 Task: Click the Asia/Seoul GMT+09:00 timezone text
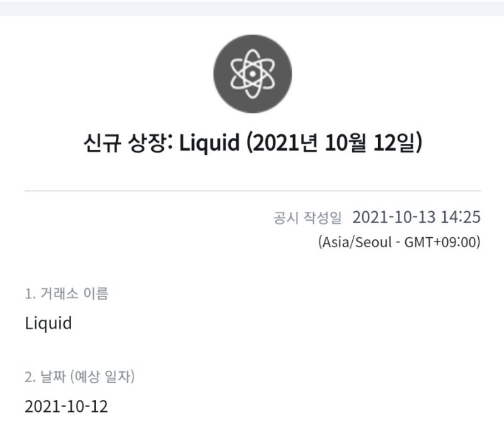tap(399, 242)
